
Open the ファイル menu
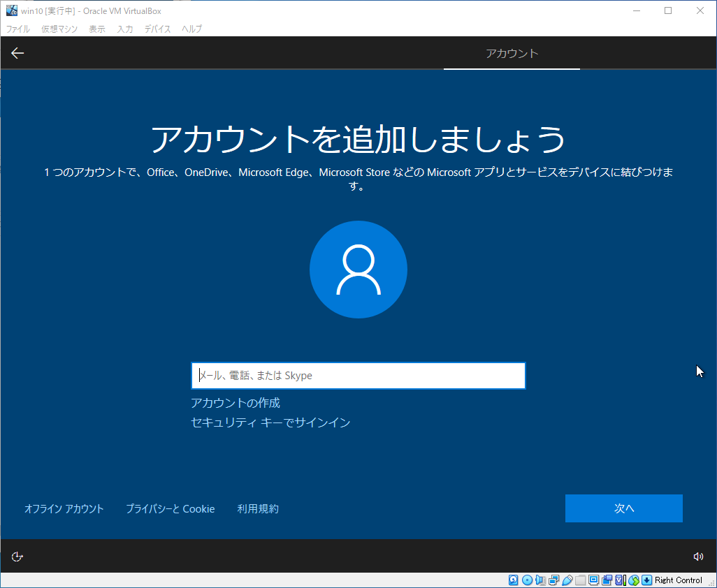coord(18,29)
